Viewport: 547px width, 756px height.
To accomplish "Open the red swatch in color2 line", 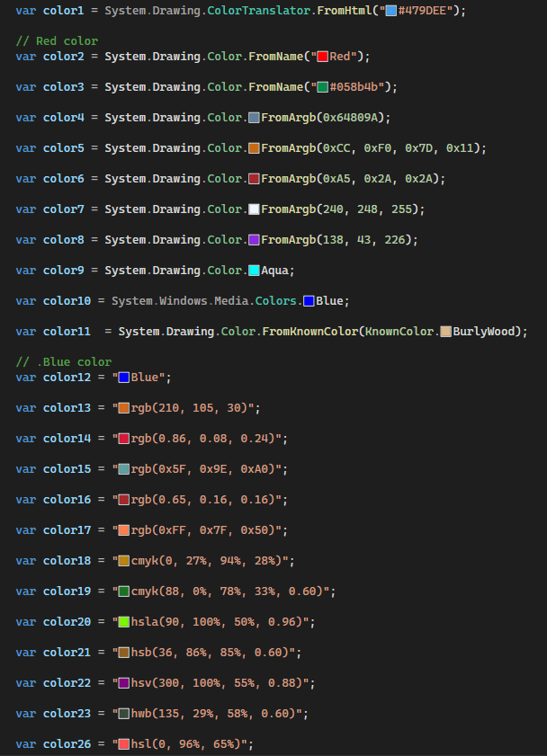I will pyautogui.click(x=322, y=57).
